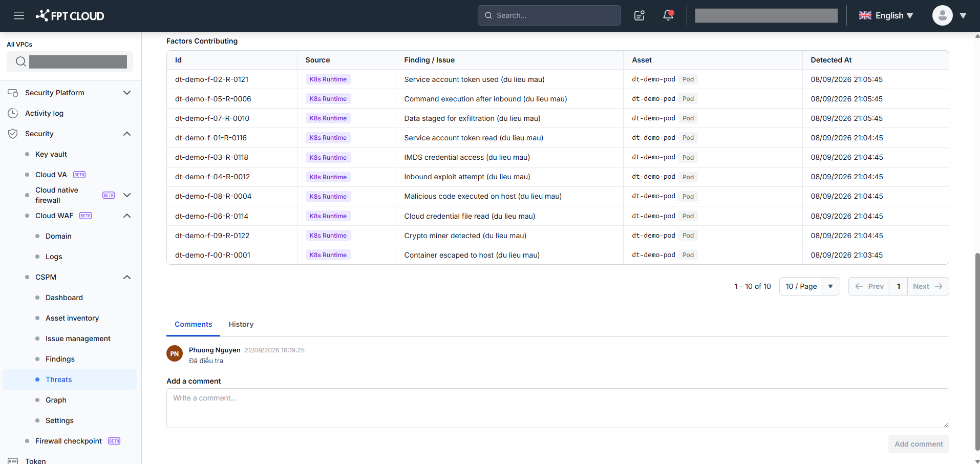Click the Token sidebar icon
Image resolution: width=980 pixels, height=464 pixels.
coord(13,461)
